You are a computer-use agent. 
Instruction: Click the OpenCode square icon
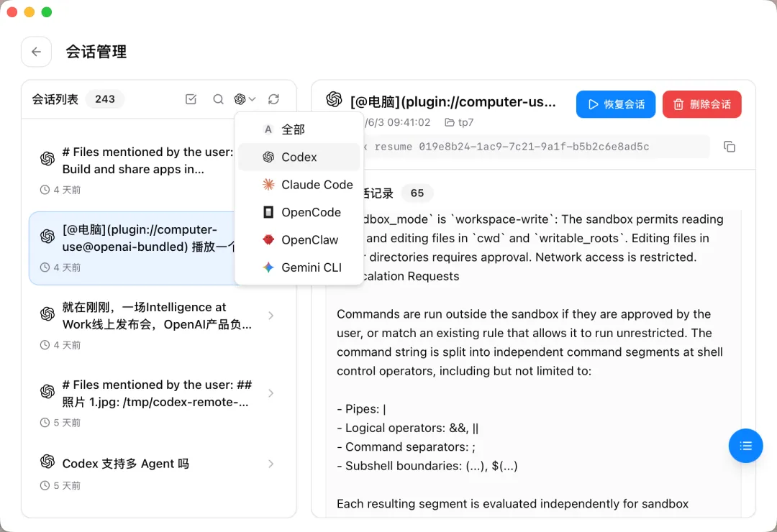(268, 212)
